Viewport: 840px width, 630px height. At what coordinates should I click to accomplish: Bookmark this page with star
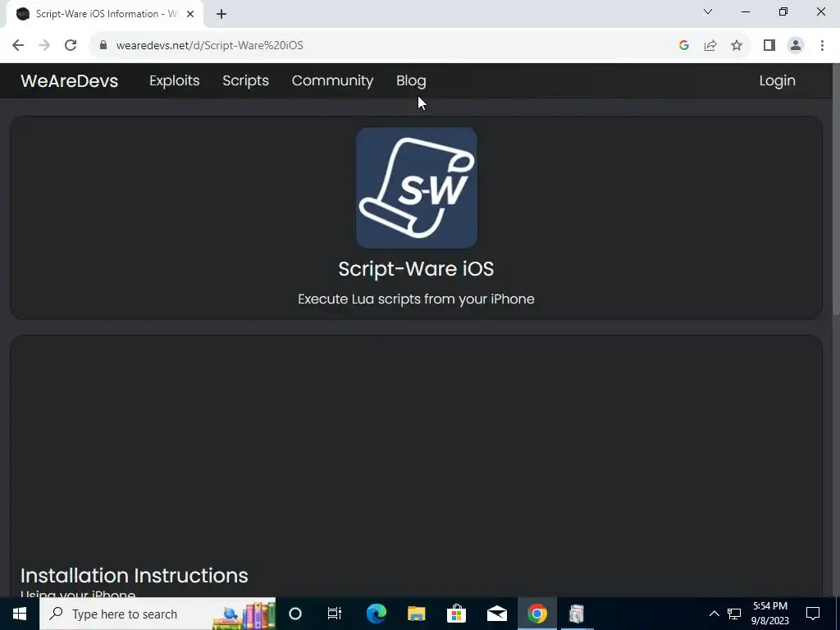(737, 46)
